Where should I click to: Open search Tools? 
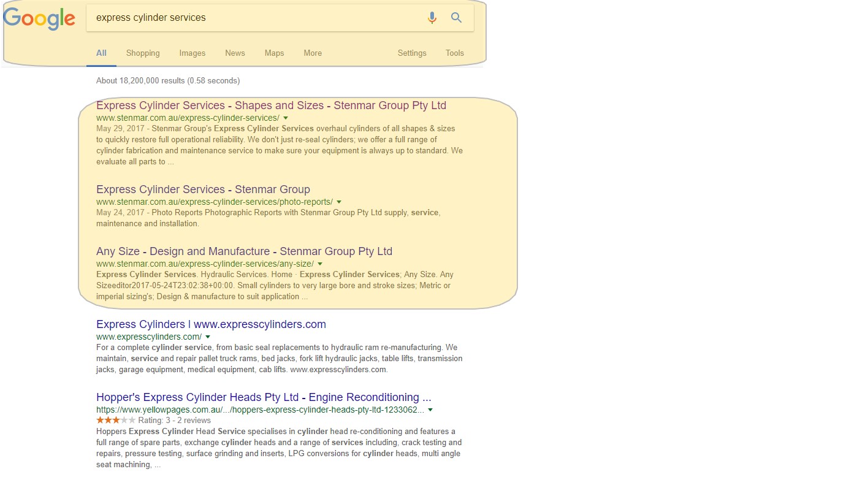click(455, 53)
